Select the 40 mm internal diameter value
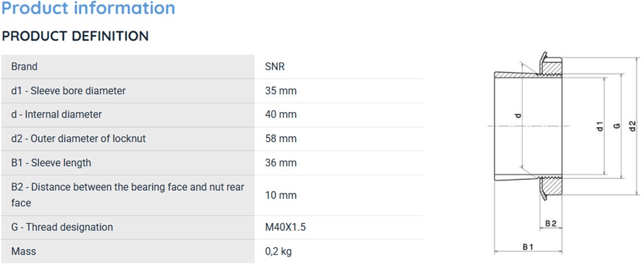Viewport: 644px width, 267px height. click(281, 114)
